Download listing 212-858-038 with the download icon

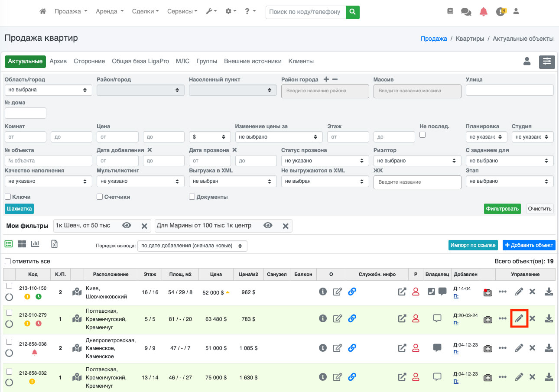tap(549, 348)
